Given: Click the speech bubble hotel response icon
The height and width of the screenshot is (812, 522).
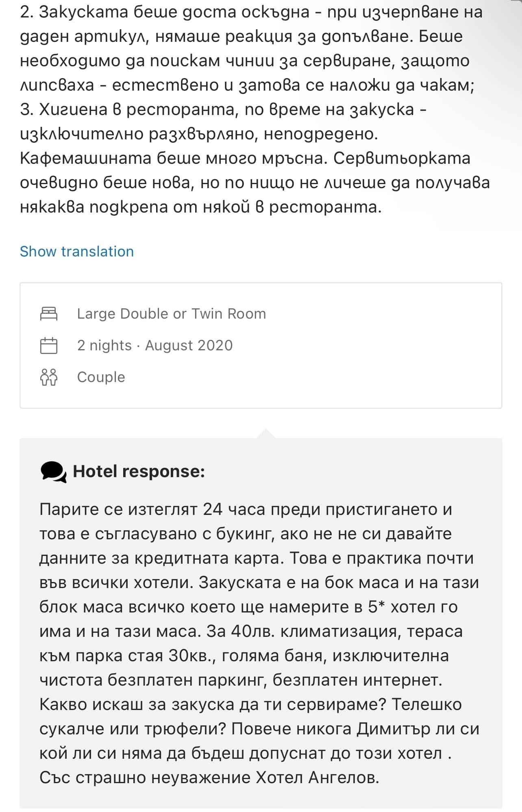Looking at the screenshot, I should (53, 472).
